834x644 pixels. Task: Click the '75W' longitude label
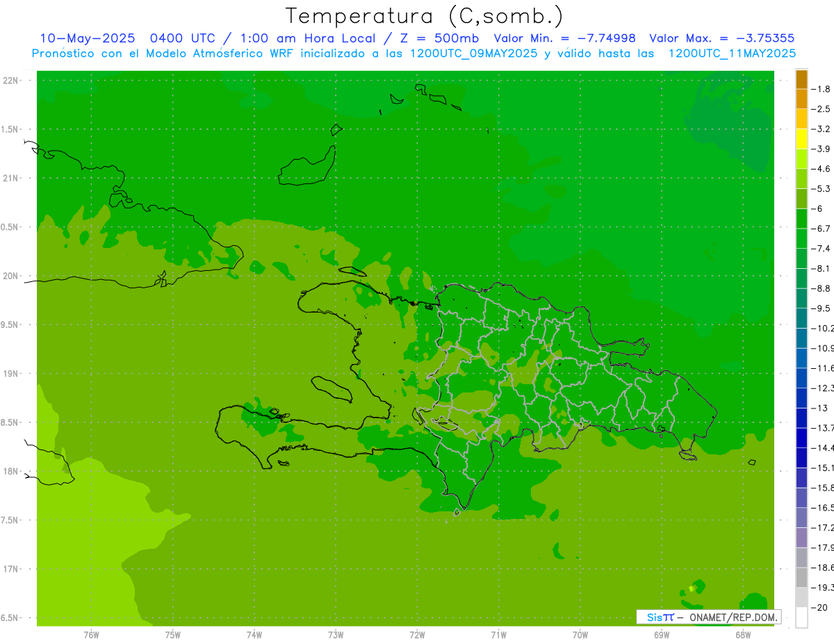(173, 636)
